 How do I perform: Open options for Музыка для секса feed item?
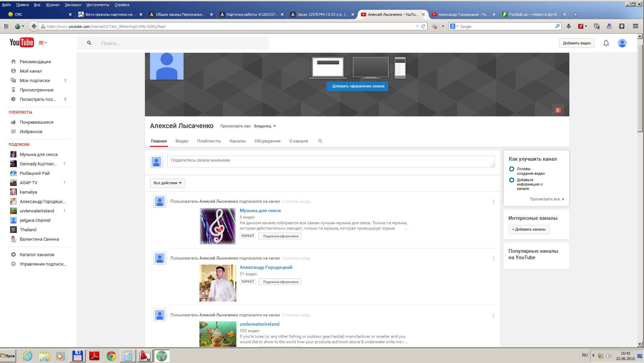[x=493, y=202]
